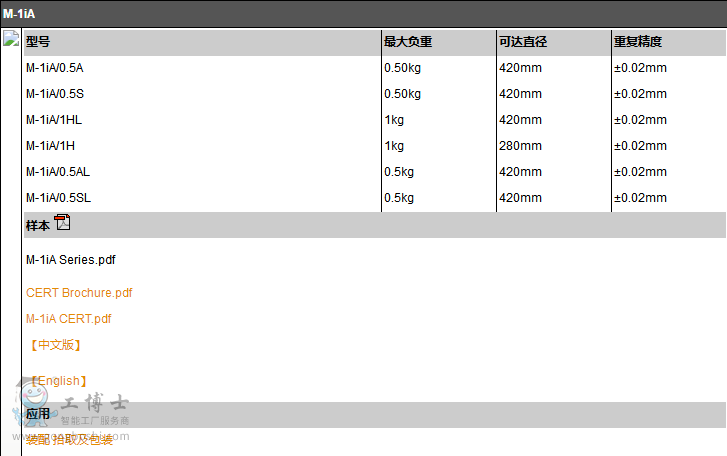Click the 可达直径 column header

[523, 42]
